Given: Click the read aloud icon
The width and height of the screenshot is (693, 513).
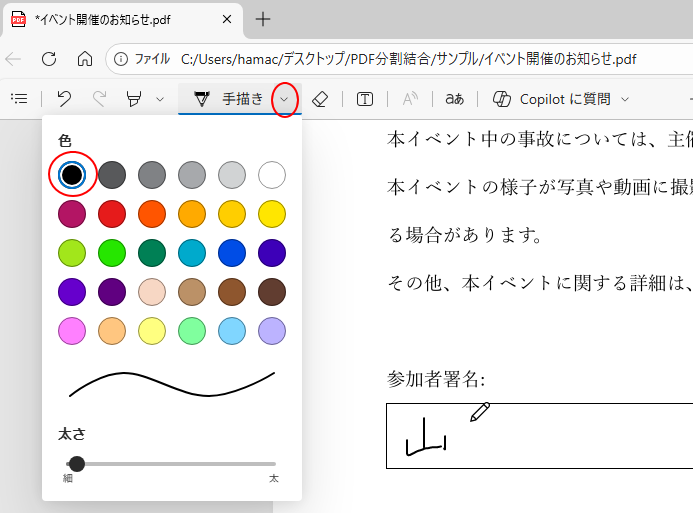Looking at the screenshot, I should [x=410, y=99].
